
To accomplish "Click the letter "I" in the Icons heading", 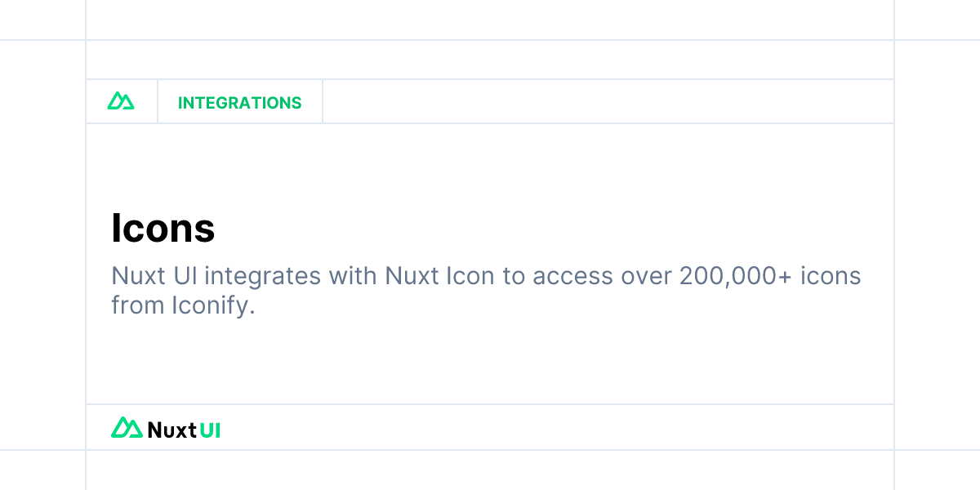I will pyautogui.click(x=116, y=229).
